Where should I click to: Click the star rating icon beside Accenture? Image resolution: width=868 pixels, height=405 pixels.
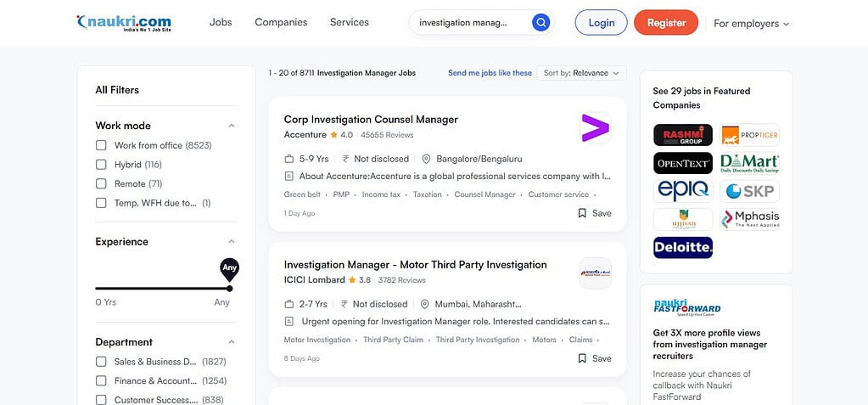tap(333, 135)
